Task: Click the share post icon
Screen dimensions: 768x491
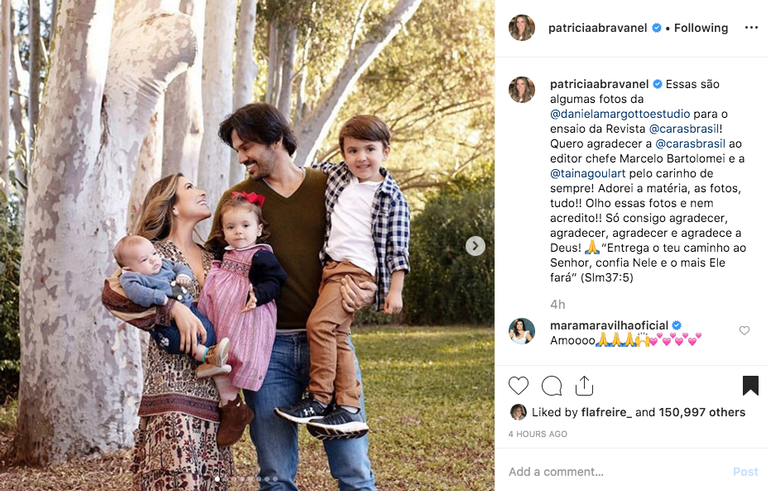Action: (x=584, y=386)
